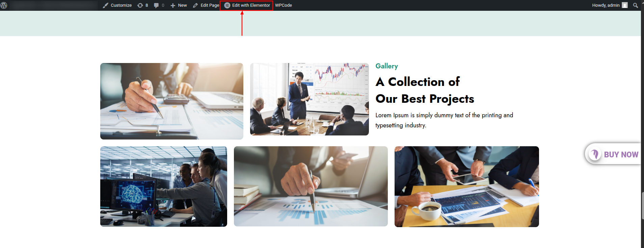
Task: Click the BUY NOW button
Action: (613, 154)
